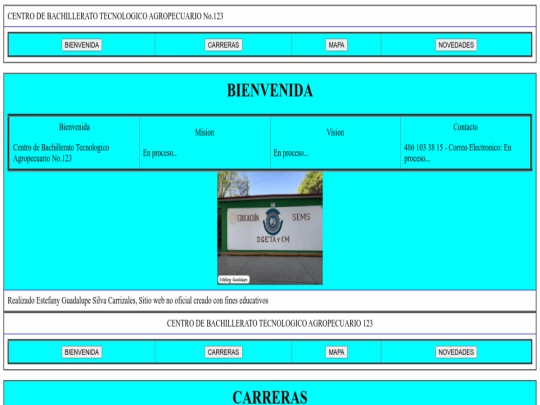
Task: Open CARRERAS from the lower navigation bar
Action: (x=223, y=352)
